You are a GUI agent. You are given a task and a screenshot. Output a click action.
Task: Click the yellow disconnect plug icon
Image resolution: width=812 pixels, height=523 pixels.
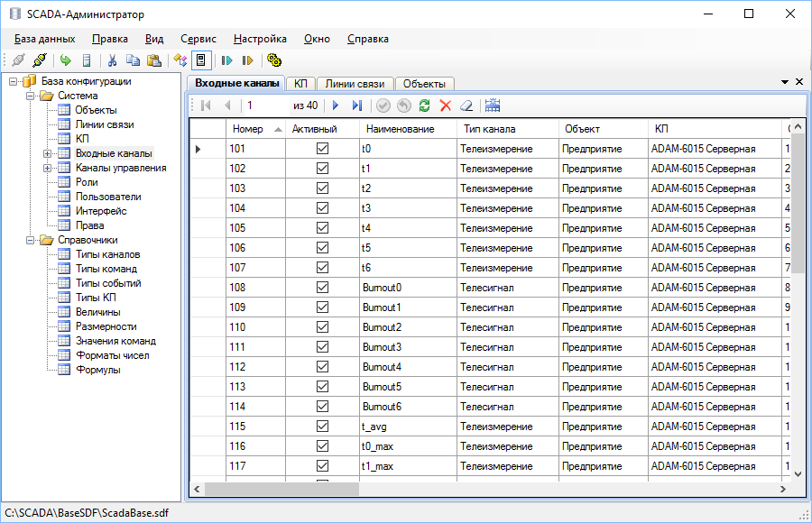coord(40,60)
